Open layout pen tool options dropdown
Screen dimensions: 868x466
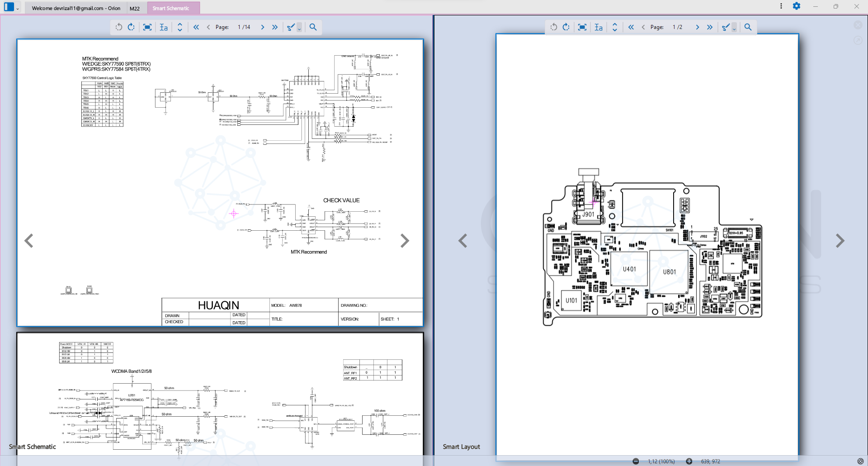tap(734, 28)
